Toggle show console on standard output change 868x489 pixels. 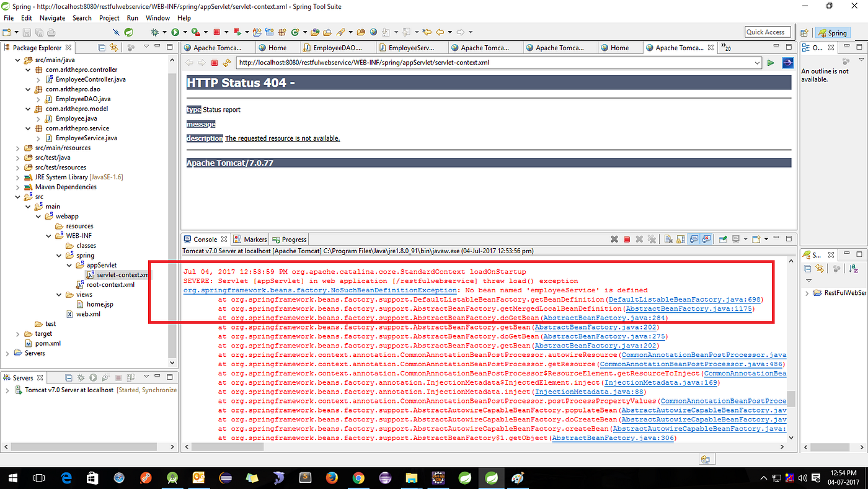(x=693, y=240)
